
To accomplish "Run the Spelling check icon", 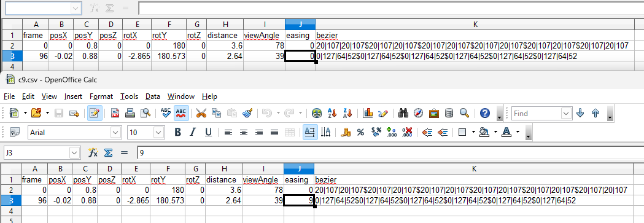I will (166, 113).
